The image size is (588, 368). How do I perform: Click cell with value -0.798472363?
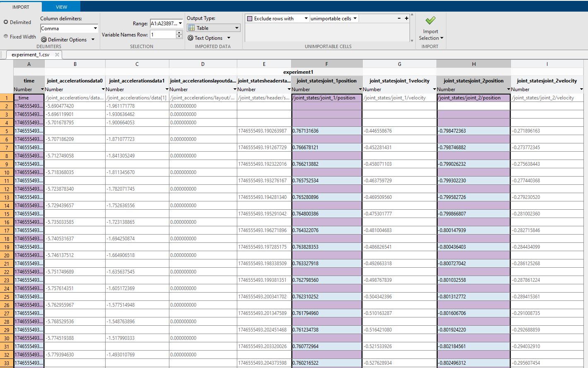[474, 131]
